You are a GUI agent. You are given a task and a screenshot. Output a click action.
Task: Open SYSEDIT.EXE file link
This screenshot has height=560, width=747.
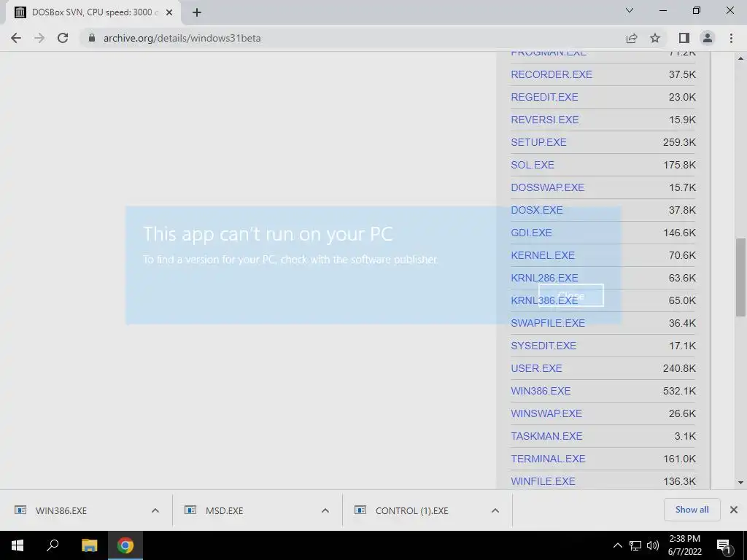[x=543, y=346]
